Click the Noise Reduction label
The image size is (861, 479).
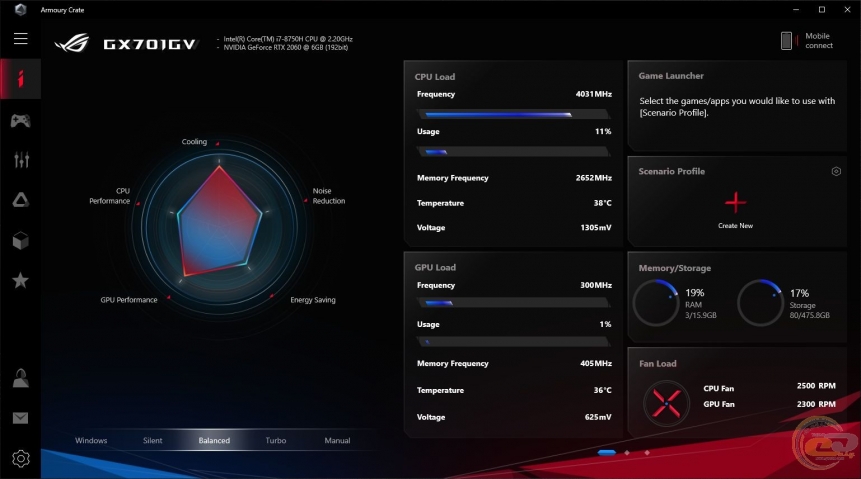328,196
